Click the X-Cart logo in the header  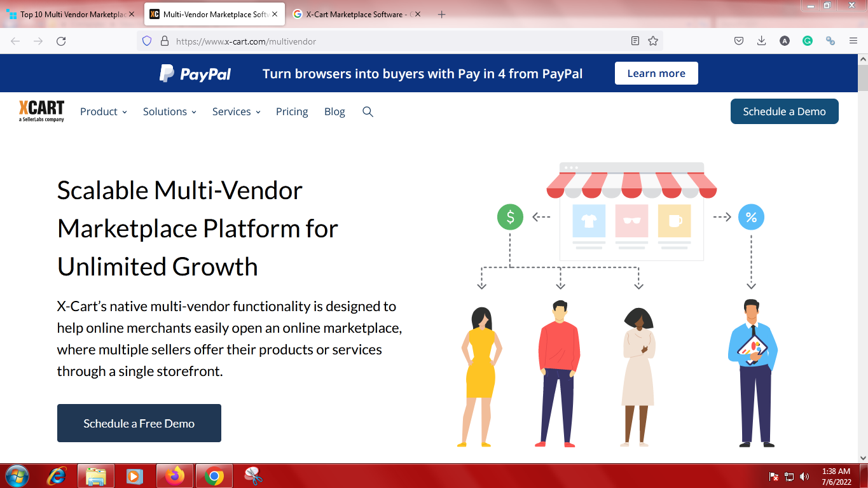[41, 111]
